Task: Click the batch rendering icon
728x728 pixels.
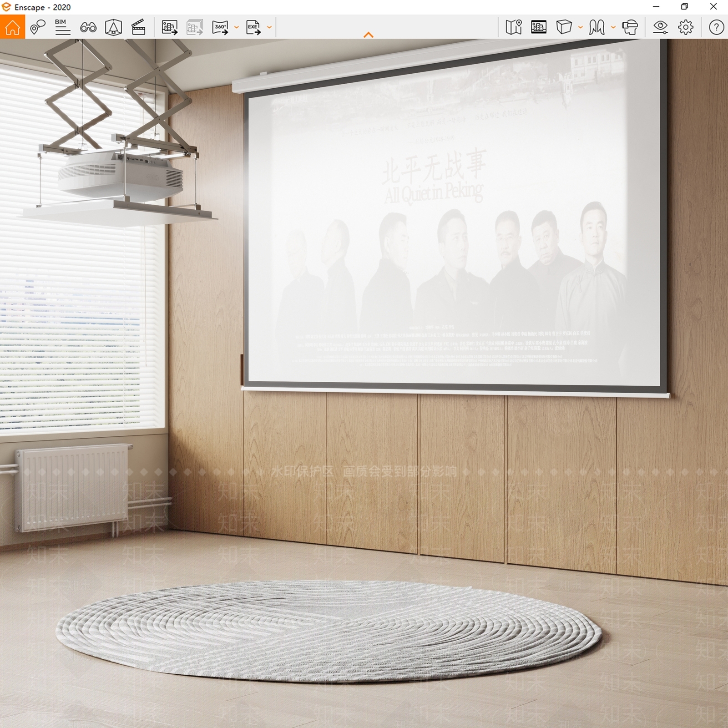Action: [x=194, y=27]
